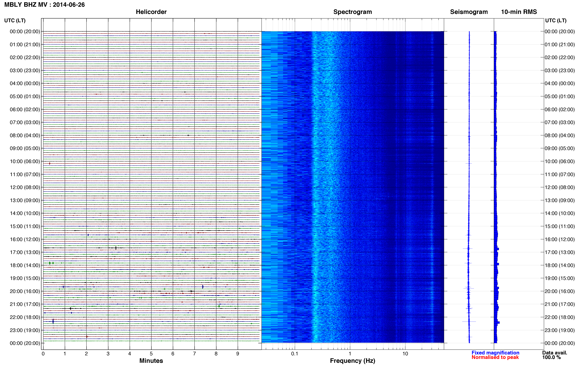
Task: Click the Data avail. label
Action: tap(555, 353)
